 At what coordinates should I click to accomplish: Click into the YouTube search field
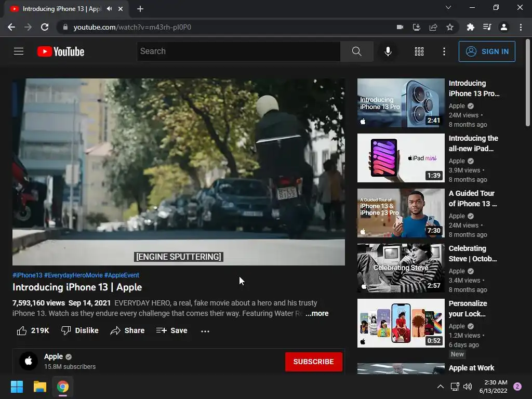pyautogui.click(x=238, y=51)
